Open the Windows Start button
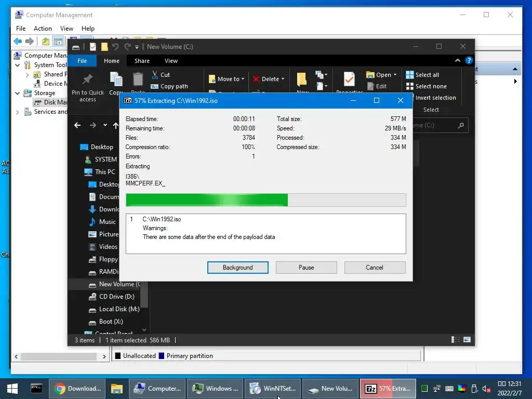 (x=12, y=389)
